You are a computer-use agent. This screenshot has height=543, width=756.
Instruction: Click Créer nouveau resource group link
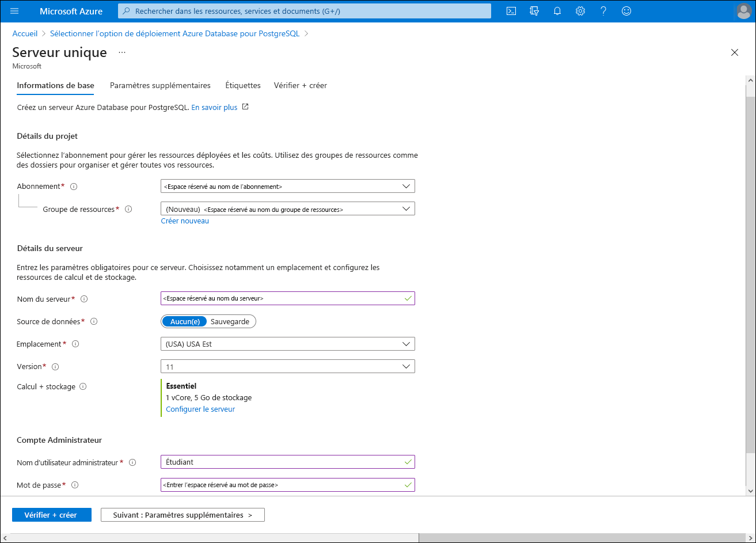point(185,221)
